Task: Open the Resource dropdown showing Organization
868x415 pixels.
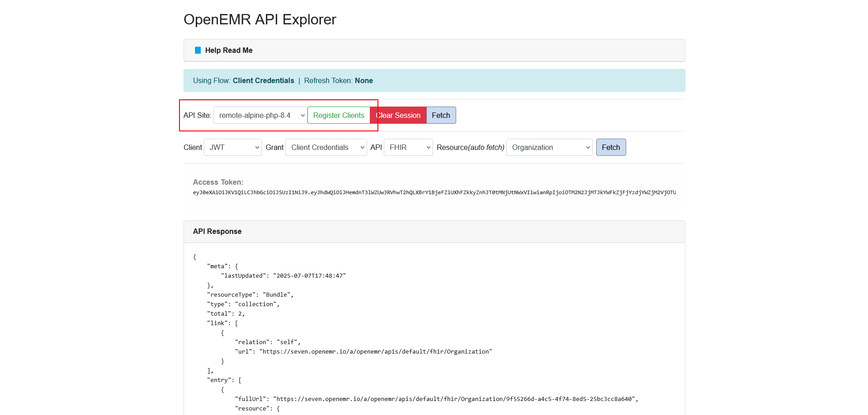Action: (549, 147)
